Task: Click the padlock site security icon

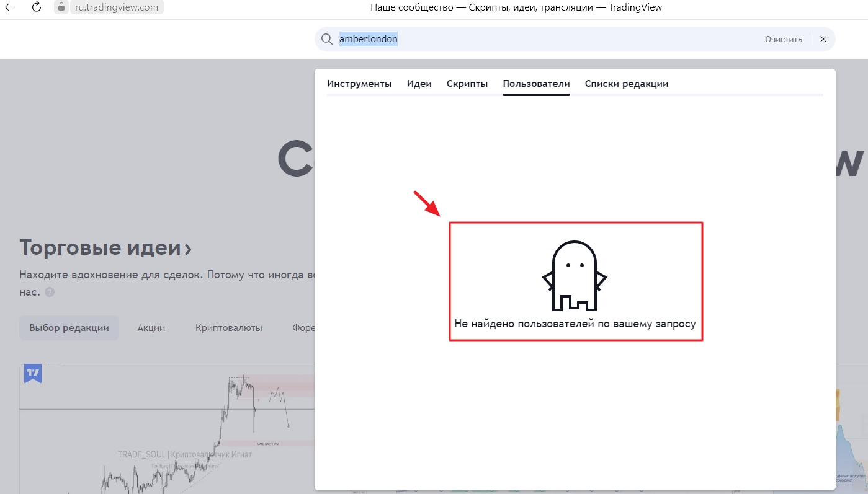Action: click(x=60, y=7)
